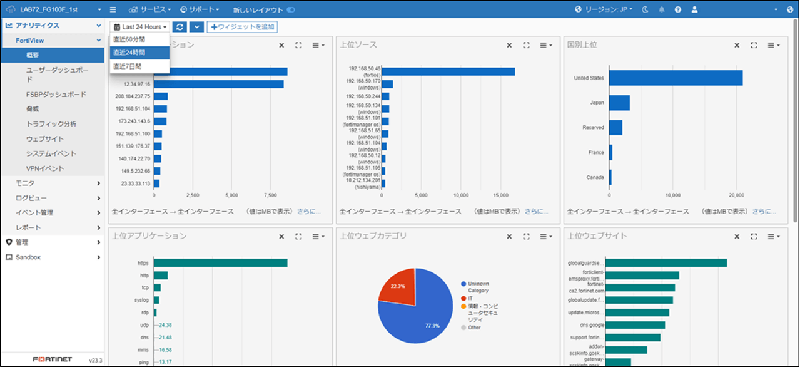The image size is (800, 367).
Task: Open the 上位ウェブサイト widget menu dropdown
Action: coord(773,236)
